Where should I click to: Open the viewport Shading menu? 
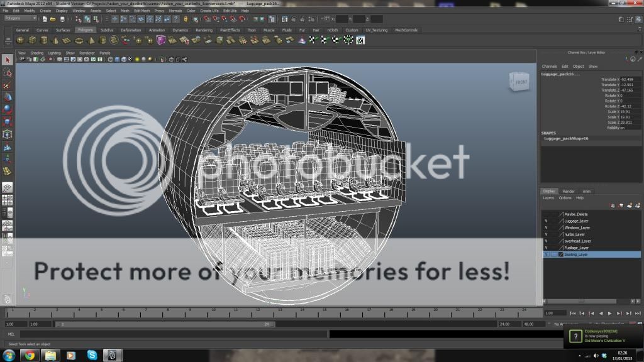[x=37, y=53]
